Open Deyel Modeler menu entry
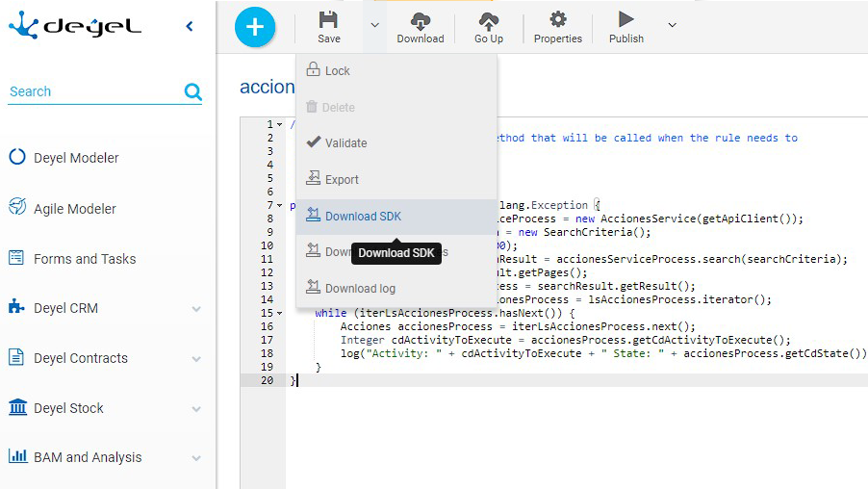This screenshot has height=489, width=868. [x=76, y=158]
